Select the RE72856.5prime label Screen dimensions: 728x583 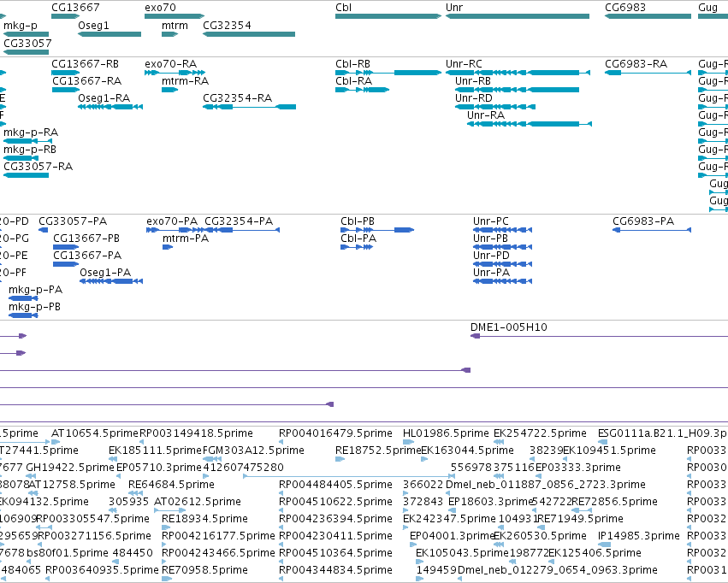(x=615, y=502)
